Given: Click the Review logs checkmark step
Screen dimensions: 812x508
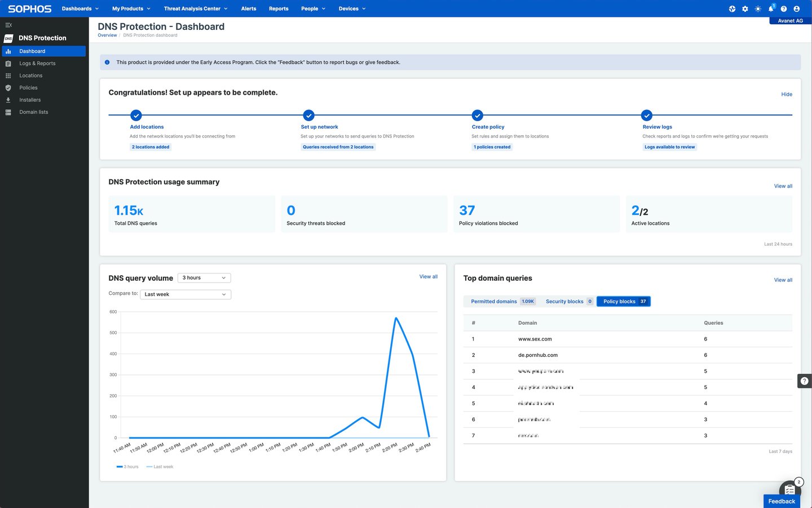Looking at the screenshot, I should click(x=647, y=115).
